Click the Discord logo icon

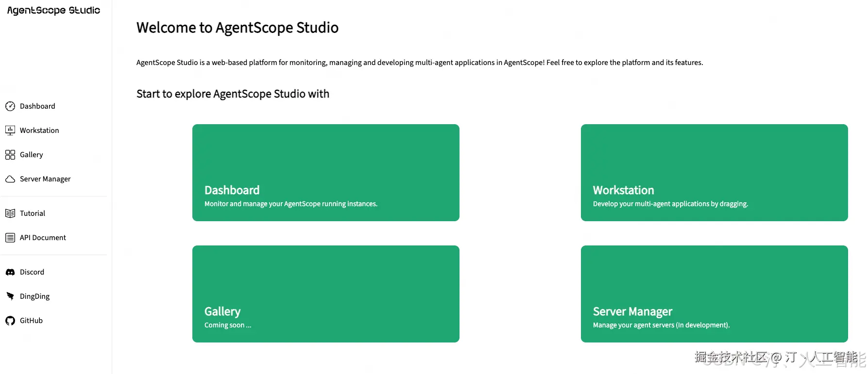click(x=10, y=272)
